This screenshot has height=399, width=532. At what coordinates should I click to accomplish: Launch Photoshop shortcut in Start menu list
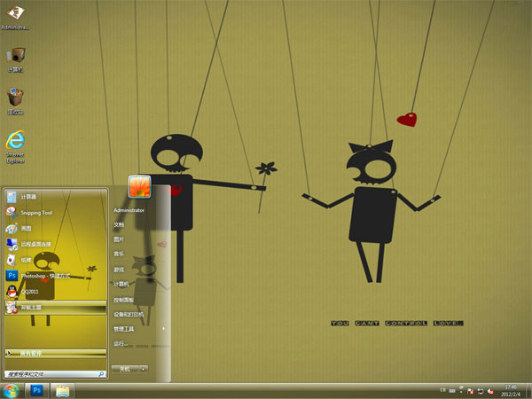(56, 276)
